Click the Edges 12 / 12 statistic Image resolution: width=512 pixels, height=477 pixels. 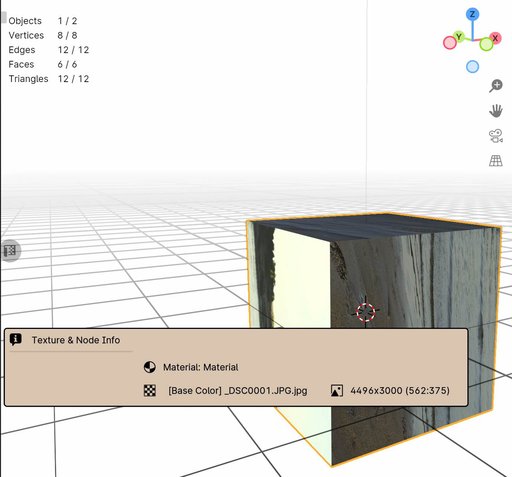[x=49, y=50]
